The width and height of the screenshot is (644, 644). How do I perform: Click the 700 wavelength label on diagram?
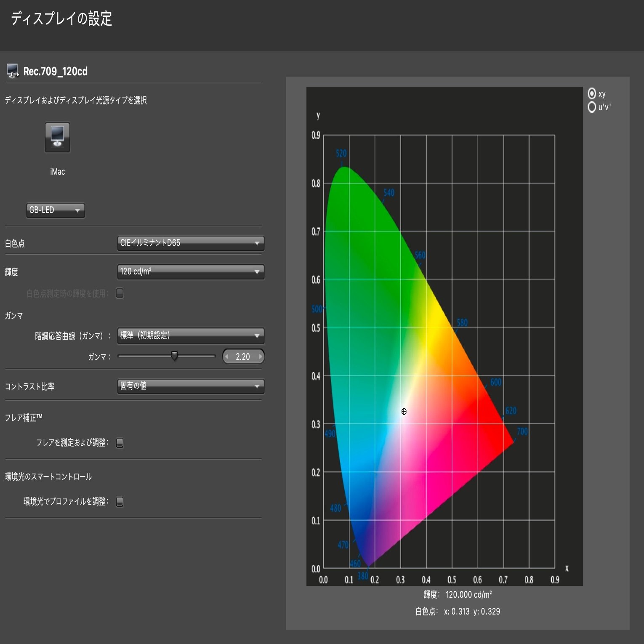point(522,431)
